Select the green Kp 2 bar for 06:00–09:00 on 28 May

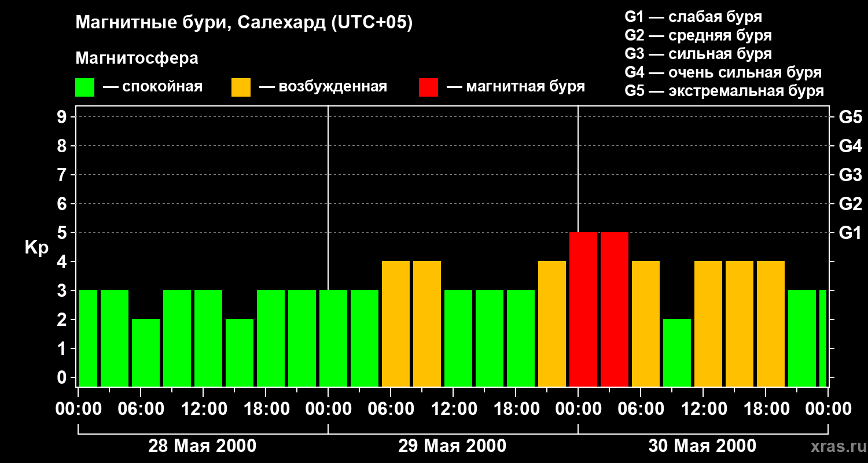pos(146,352)
